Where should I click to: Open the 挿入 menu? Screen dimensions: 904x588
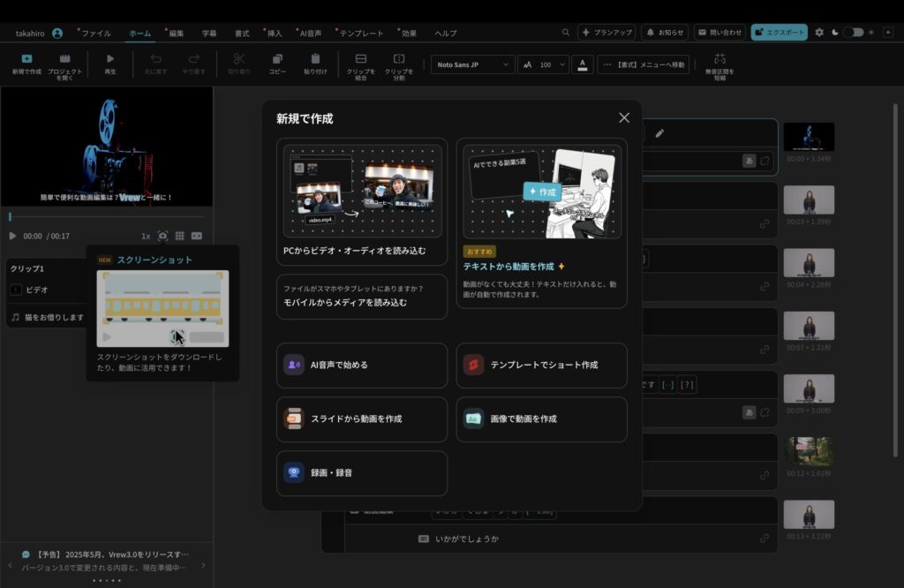(275, 34)
